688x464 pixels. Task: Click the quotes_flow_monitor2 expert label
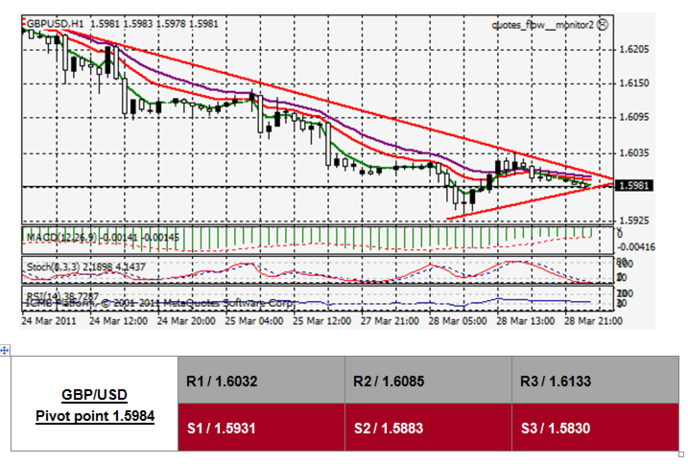tap(543, 25)
